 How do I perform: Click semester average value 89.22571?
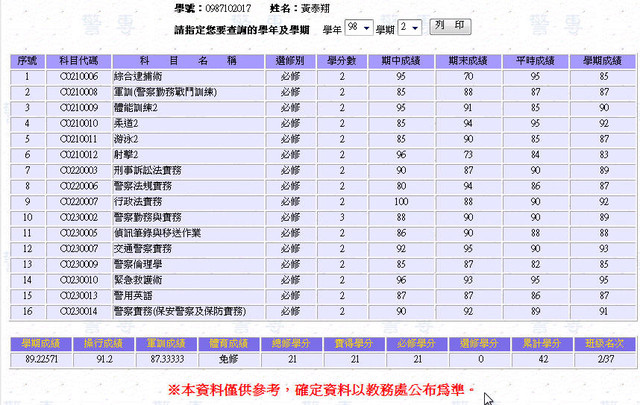tap(41, 359)
